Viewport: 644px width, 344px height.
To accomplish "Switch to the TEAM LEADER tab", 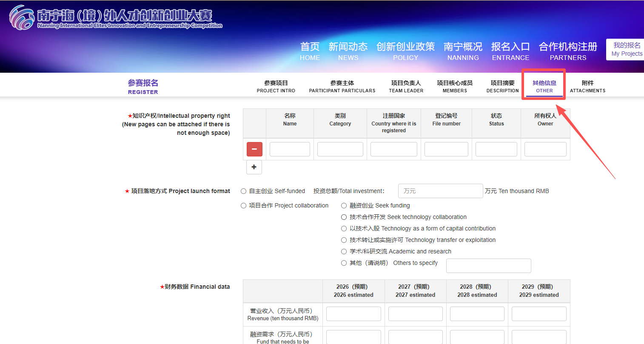I will 406,86.
